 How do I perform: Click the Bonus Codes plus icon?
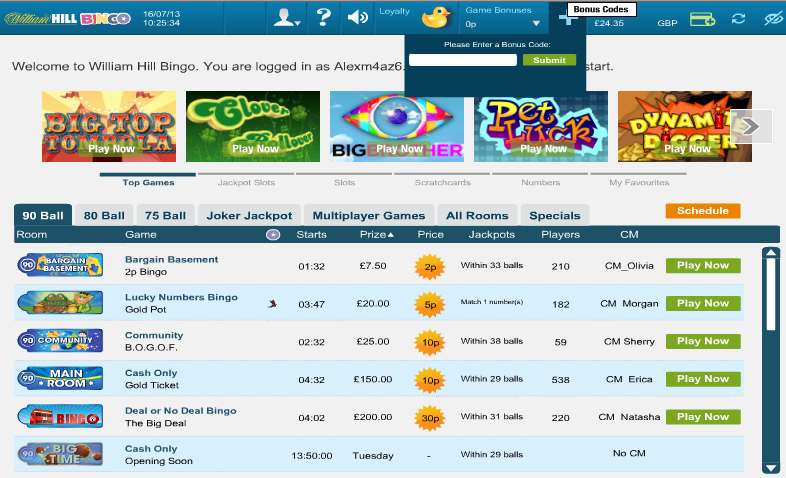point(566,19)
